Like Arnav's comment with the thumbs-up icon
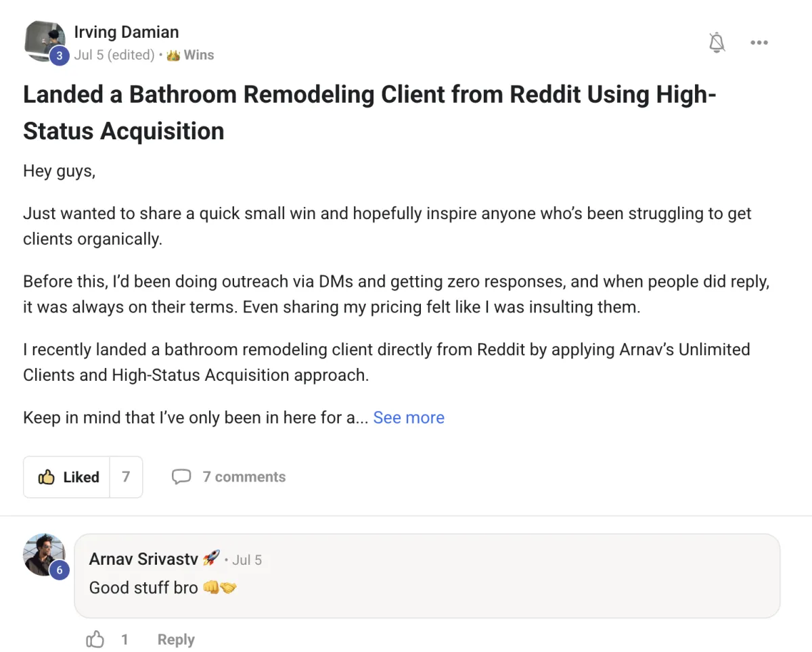The height and width of the screenshot is (652, 812). (95, 639)
